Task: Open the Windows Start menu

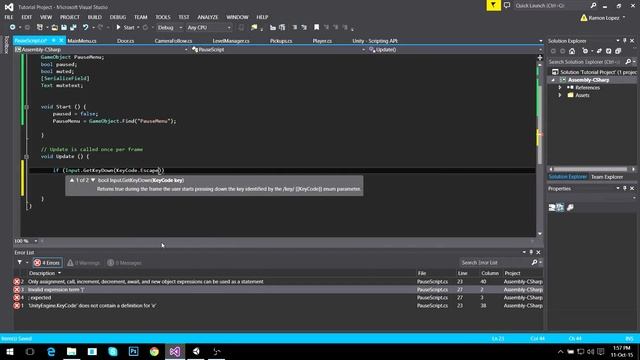Action: [9, 351]
